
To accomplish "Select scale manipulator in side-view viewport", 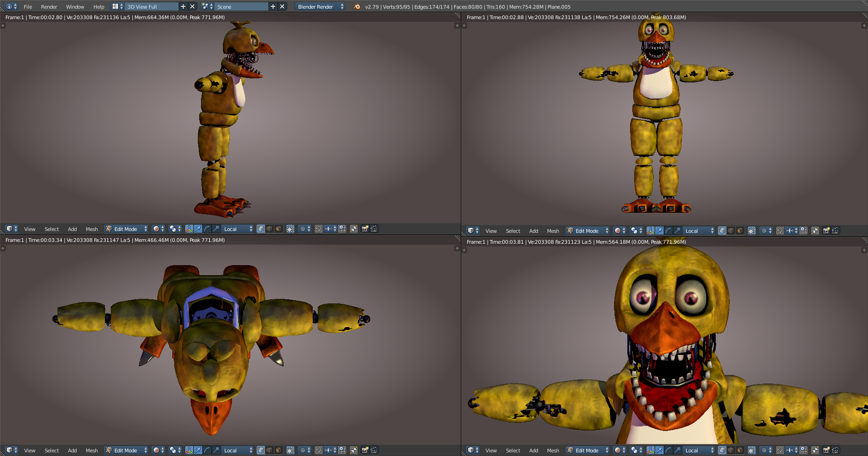I will [216, 229].
